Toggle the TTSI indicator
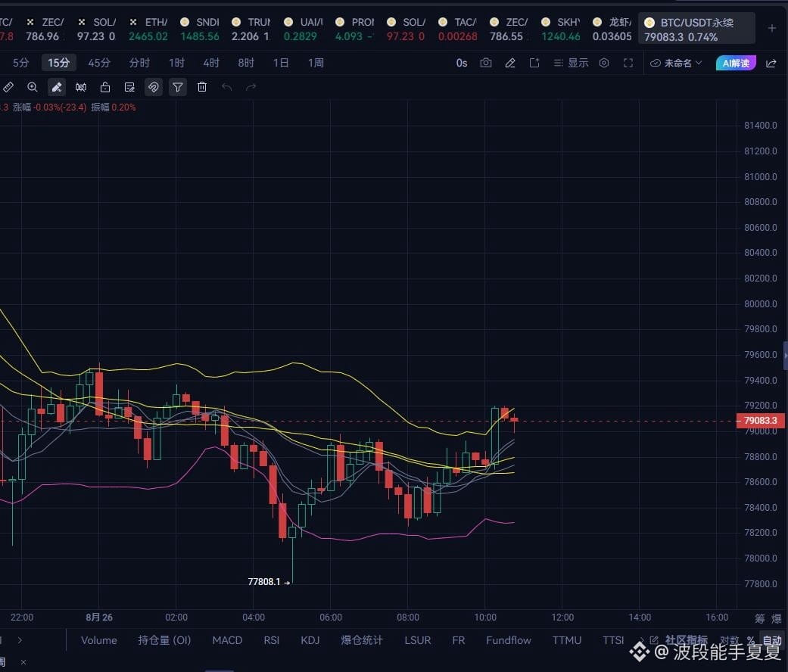Viewport: 788px width, 672px height. (613, 640)
